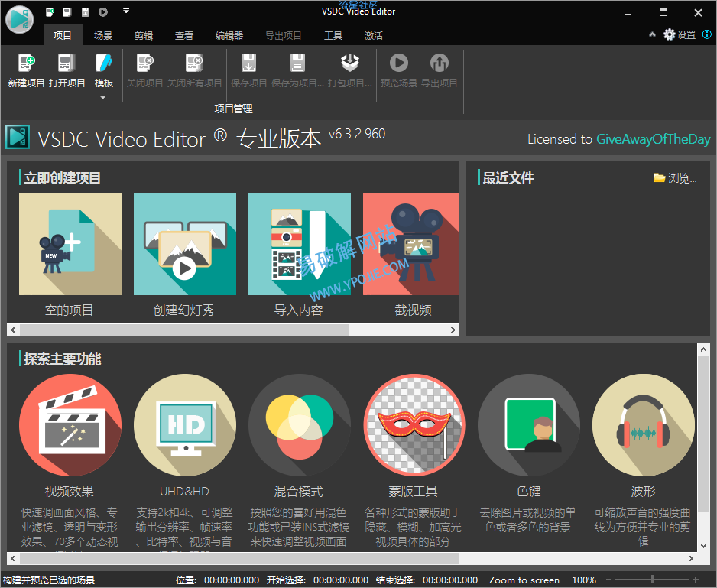Image resolution: width=717 pixels, height=588 pixels.
Task: Open the 工具 ribbon tab
Action: (x=333, y=35)
